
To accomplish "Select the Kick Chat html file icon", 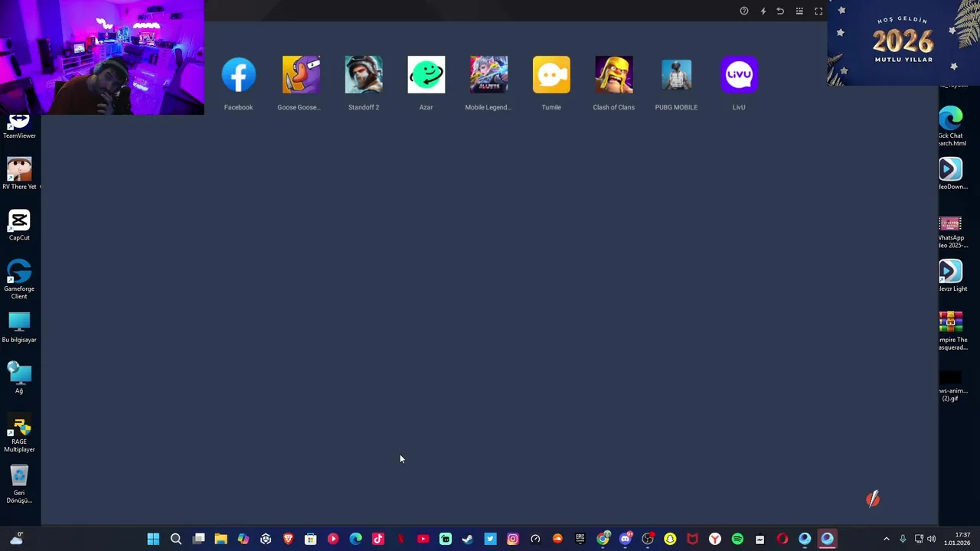I will coord(951,126).
